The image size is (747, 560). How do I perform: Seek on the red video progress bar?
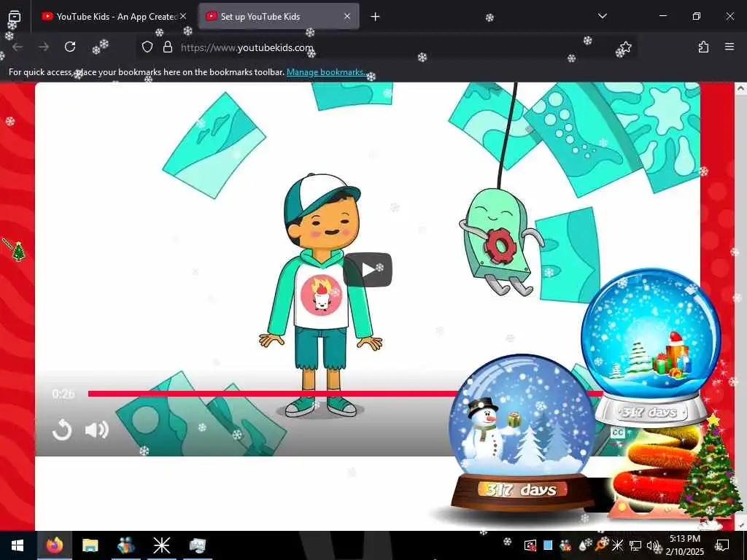click(x=345, y=393)
